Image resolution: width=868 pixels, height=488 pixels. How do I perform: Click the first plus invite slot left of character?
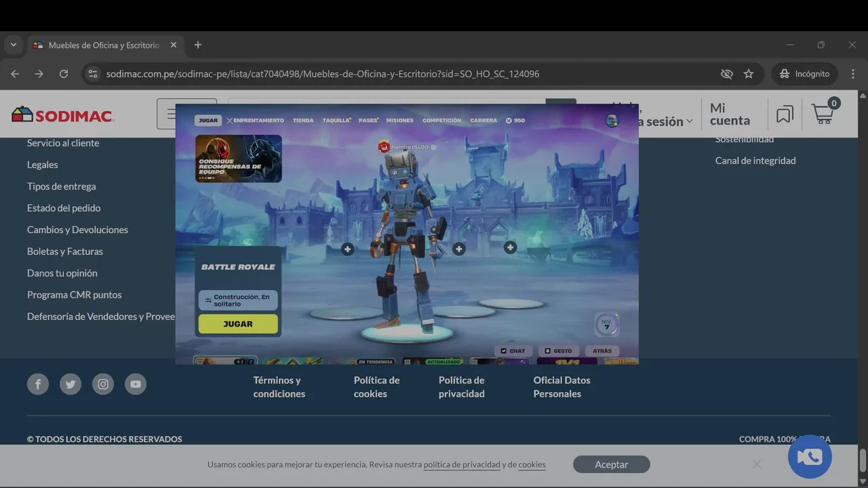coord(347,249)
